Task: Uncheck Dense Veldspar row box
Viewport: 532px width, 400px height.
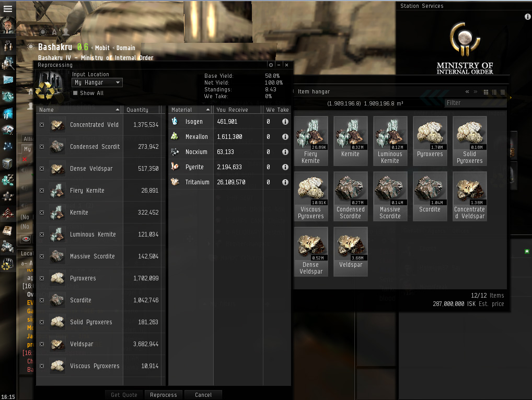Action: pyautogui.click(x=42, y=169)
